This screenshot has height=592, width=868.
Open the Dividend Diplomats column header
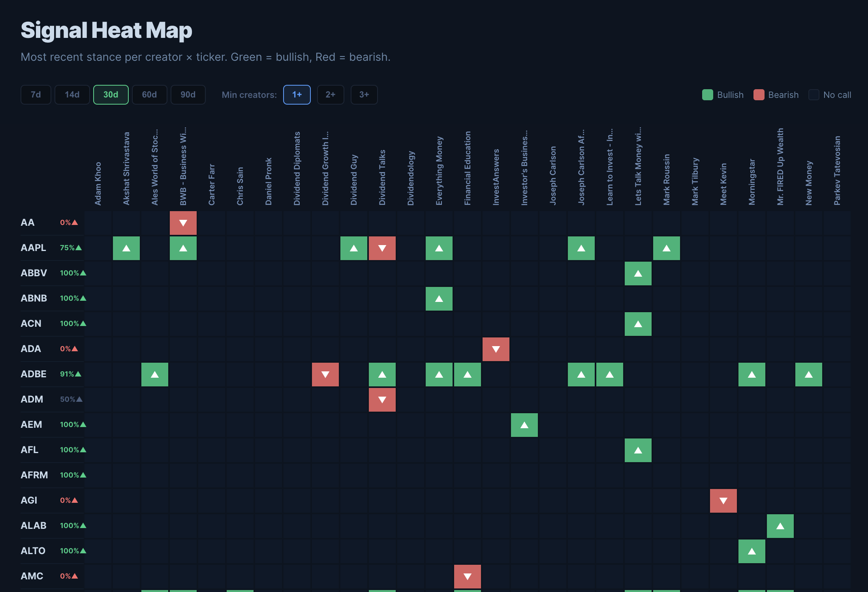click(x=297, y=169)
